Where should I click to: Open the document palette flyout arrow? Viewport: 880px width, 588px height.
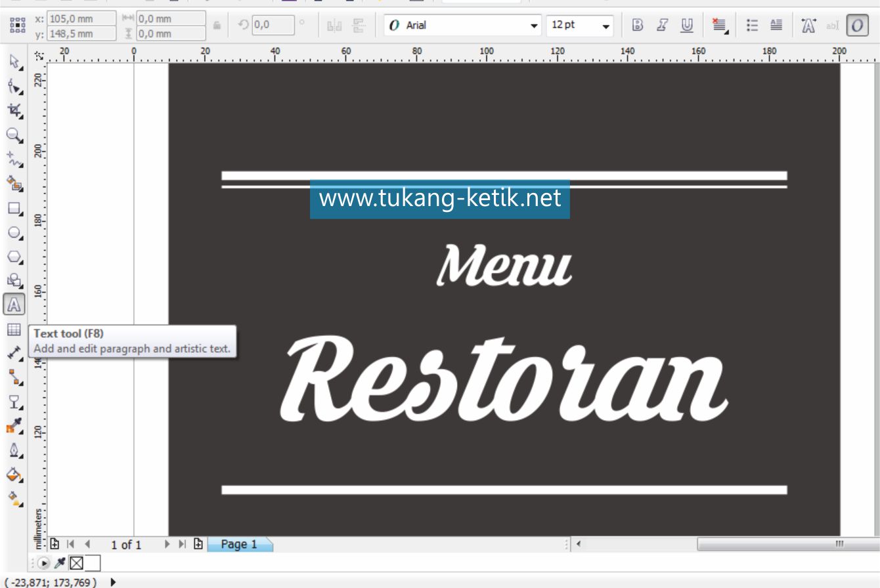[44, 563]
